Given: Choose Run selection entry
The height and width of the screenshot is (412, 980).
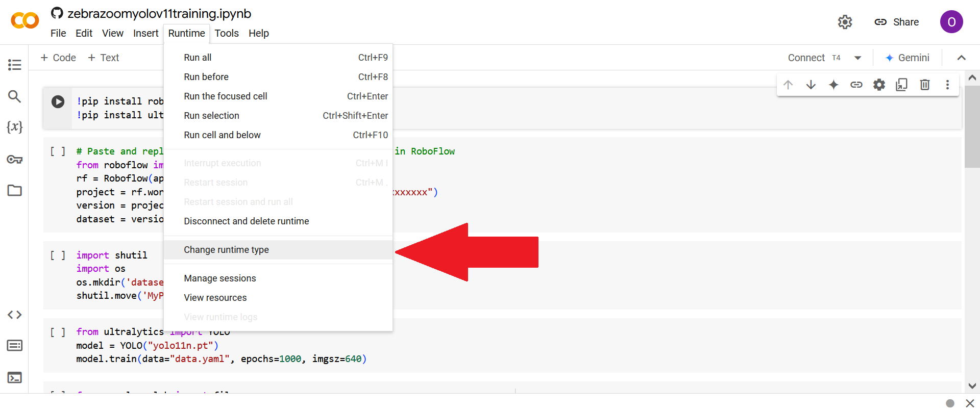Looking at the screenshot, I should point(278,116).
